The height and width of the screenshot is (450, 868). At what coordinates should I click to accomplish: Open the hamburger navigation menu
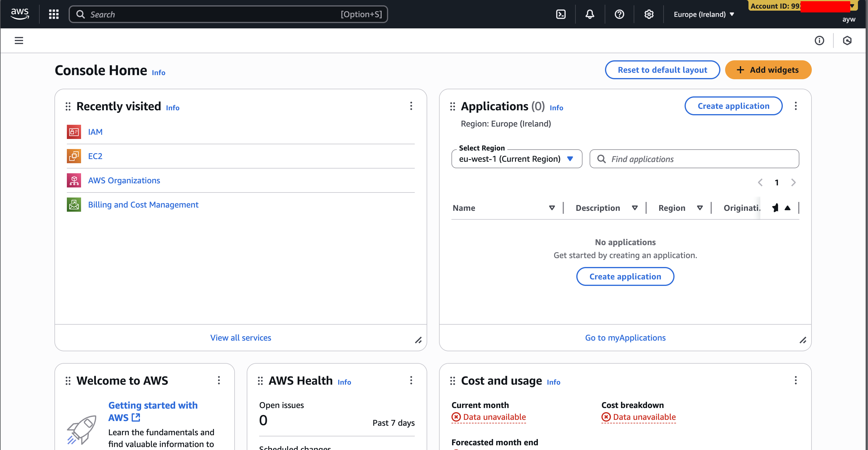point(19,41)
